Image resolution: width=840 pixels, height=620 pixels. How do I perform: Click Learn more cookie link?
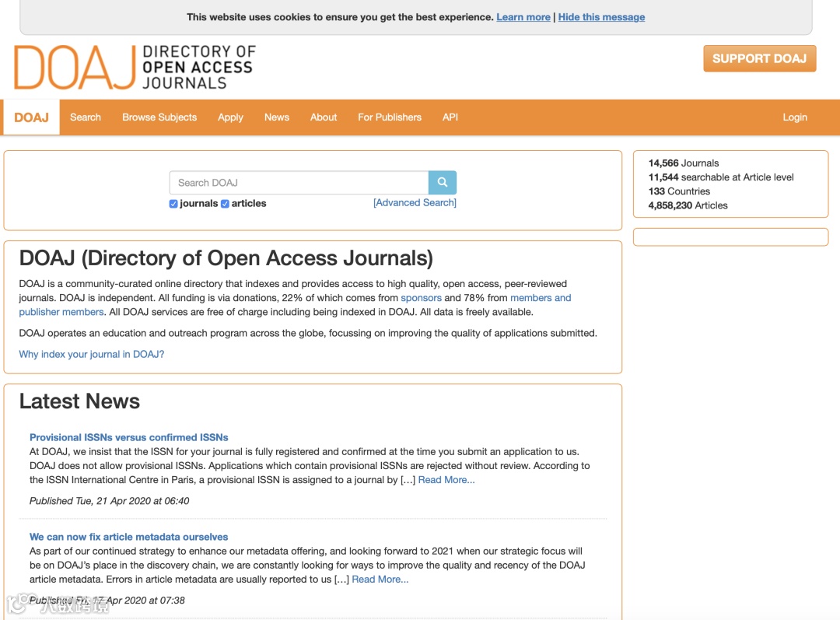(523, 17)
